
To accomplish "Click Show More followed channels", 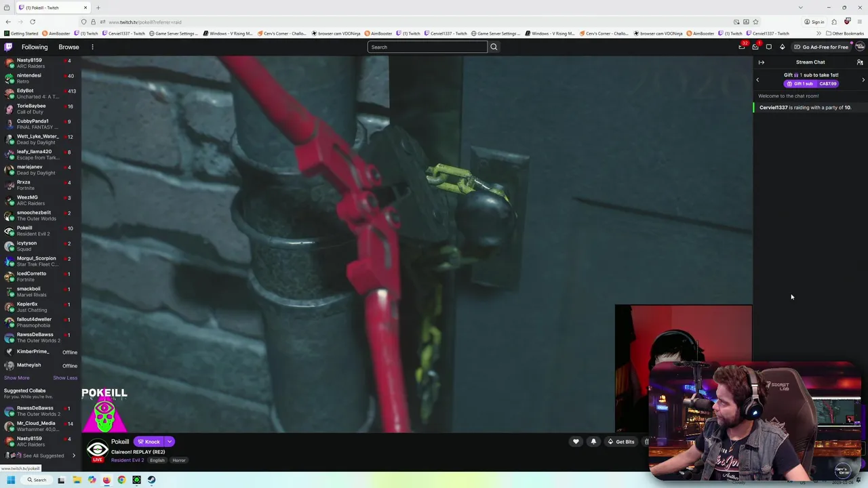I will point(17,378).
